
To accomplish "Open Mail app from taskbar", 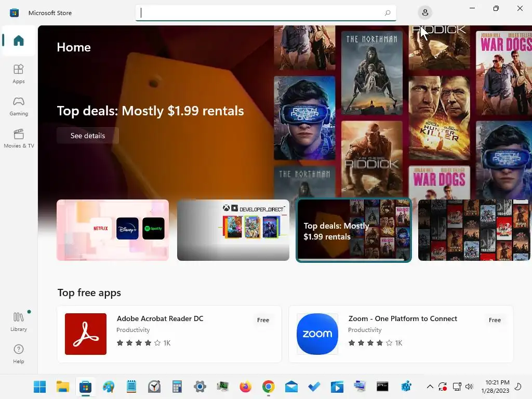I will [291, 387].
